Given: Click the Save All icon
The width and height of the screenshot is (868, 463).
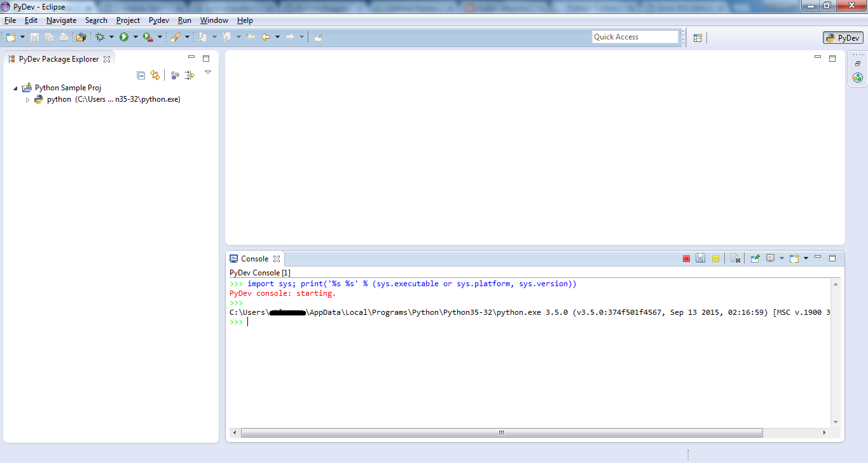Looking at the screenshot, I should [x=49, y=37].
